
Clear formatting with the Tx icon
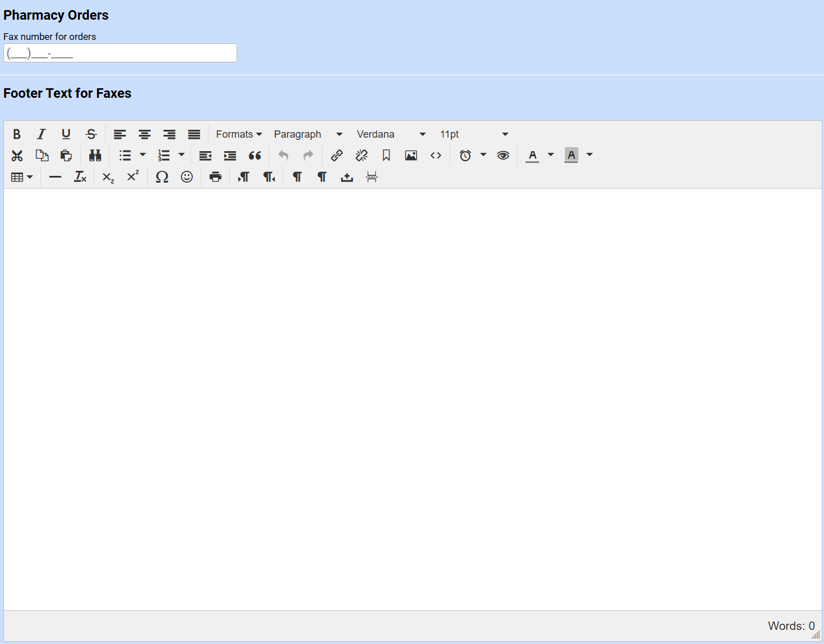tap(80, 177)
